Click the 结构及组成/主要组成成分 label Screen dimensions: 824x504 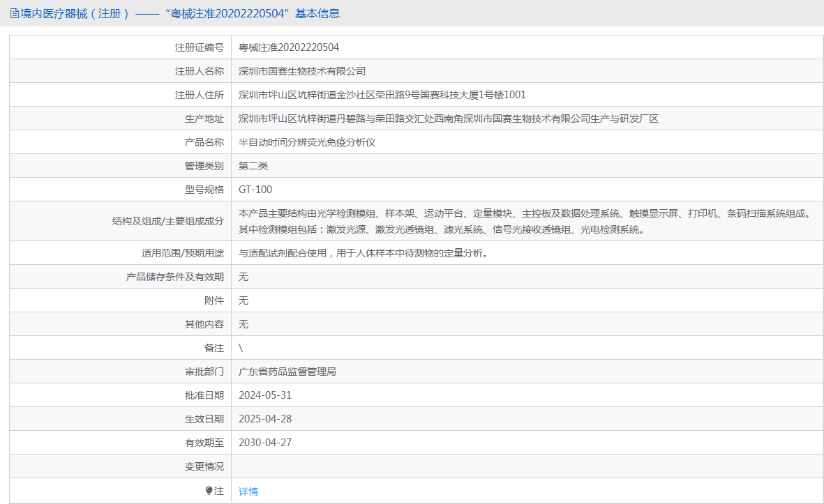[167, 221]
